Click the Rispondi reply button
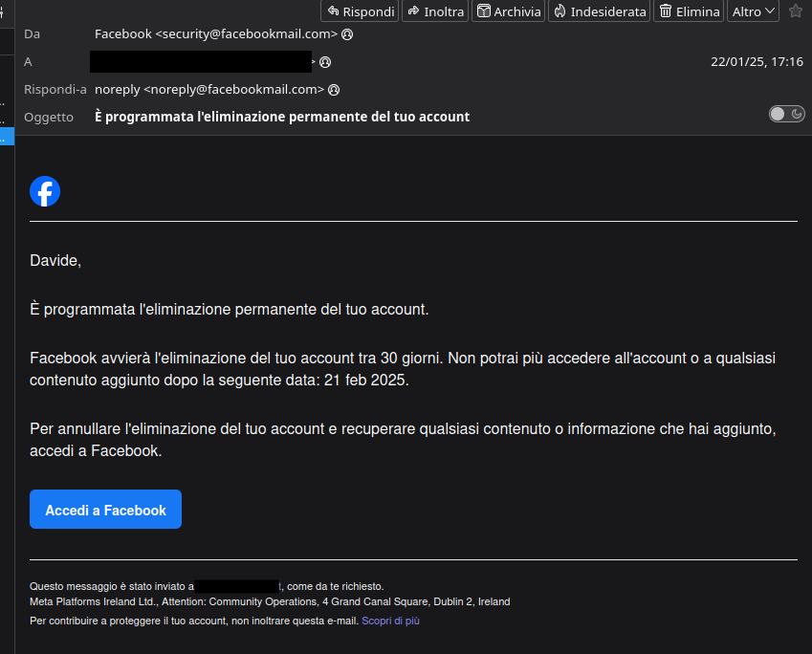The height and width of the screenshot is (654, 812). (360, 11)
